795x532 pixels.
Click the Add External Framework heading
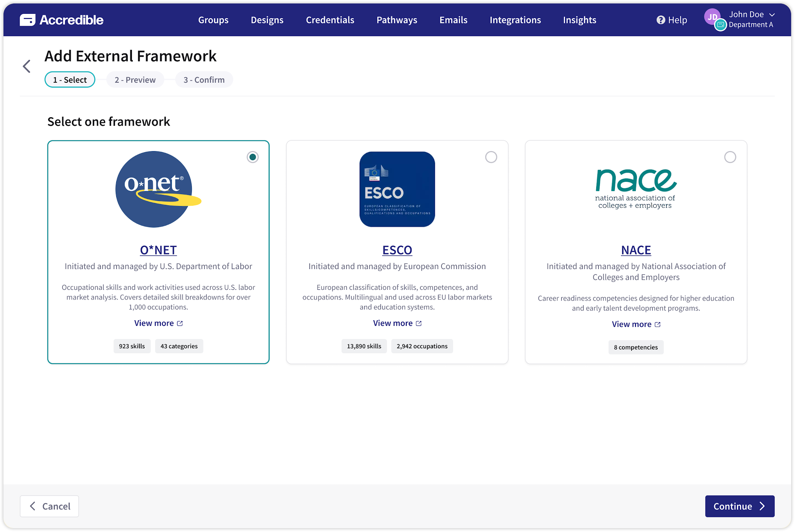point(130,56)
